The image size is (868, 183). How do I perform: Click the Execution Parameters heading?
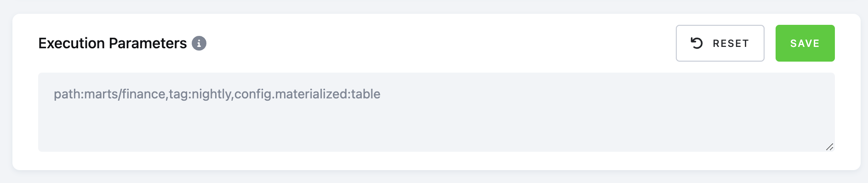click(x=113, y=43)
